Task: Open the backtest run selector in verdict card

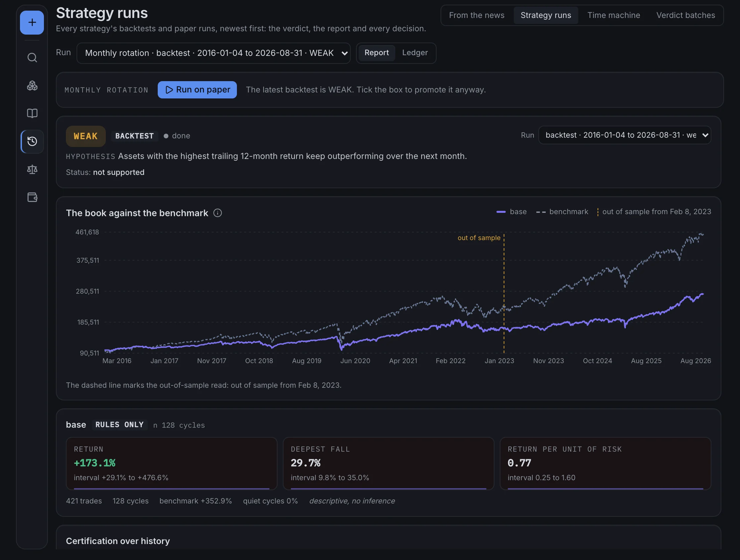Action: click(625, 135)
